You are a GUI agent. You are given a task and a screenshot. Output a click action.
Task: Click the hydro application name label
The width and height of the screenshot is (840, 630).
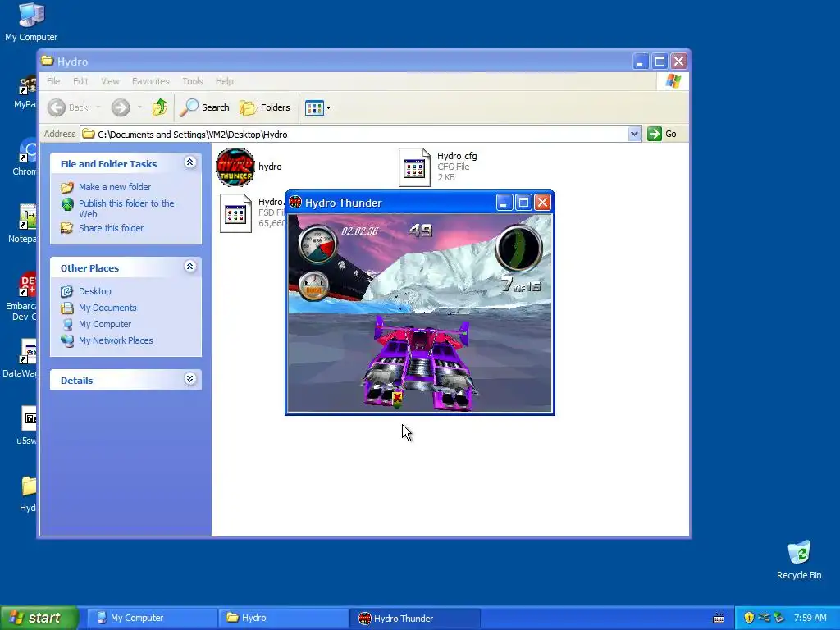pyautogui.click(x=270, y=167)
